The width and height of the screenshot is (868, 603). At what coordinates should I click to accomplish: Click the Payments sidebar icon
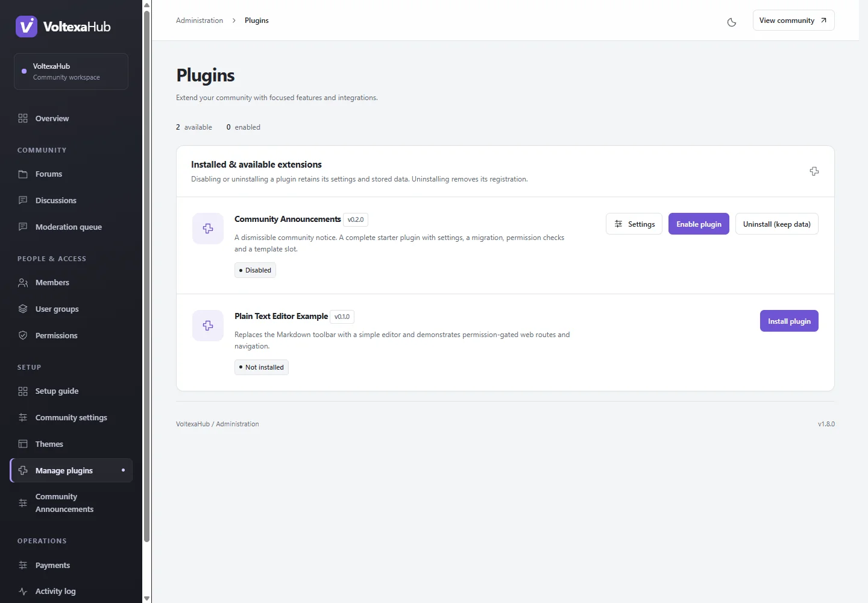[23, 565]
